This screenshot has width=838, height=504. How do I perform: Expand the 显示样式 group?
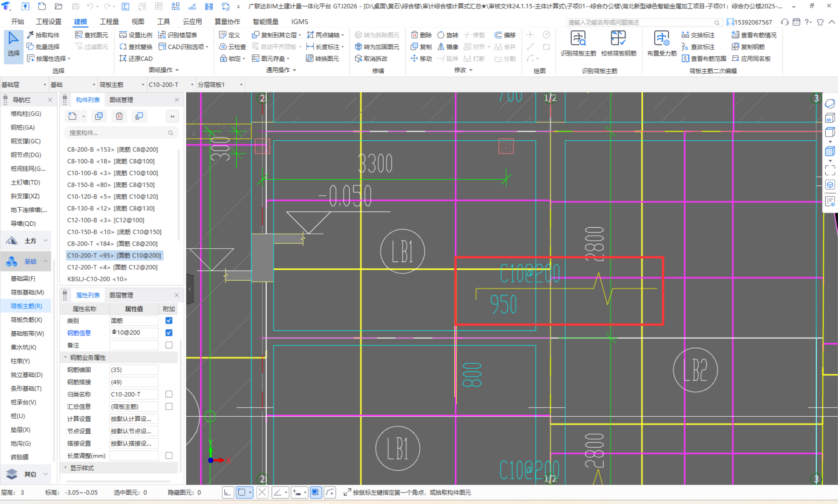coord(65,468)
